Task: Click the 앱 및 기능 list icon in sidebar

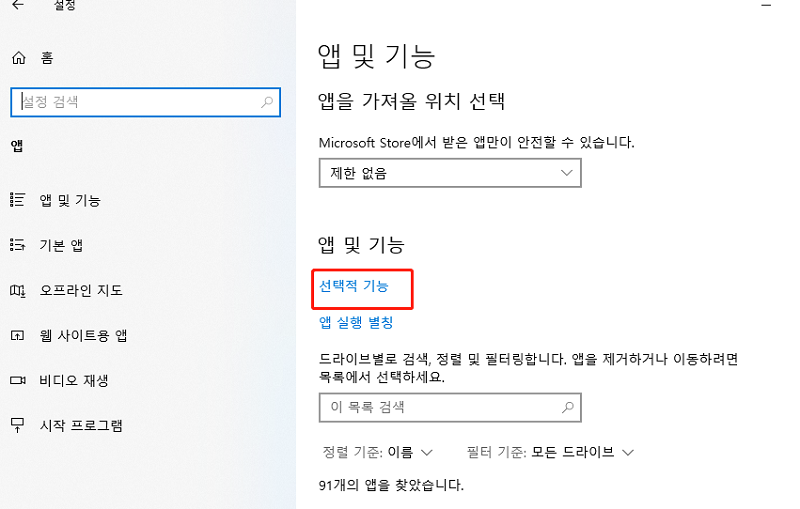Action: click(17, 200)
